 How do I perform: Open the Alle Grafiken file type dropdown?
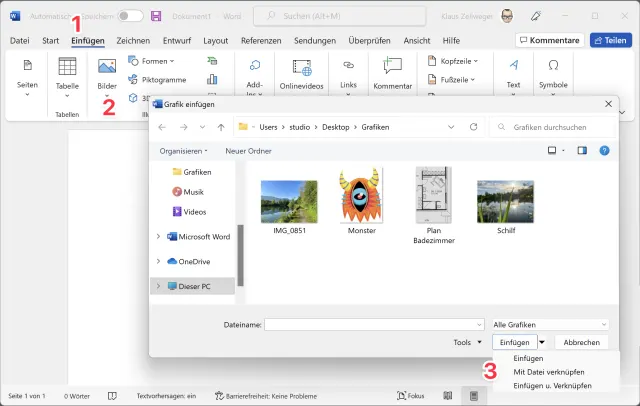pos(550,324)
